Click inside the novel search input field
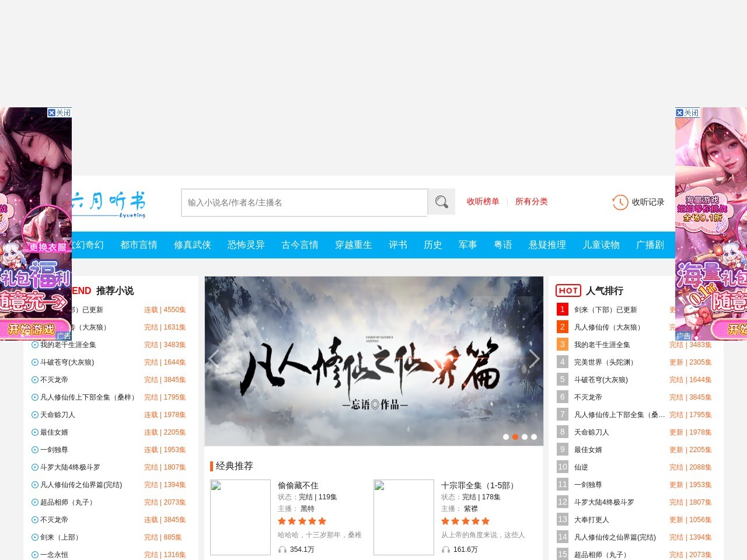747x560 pixels. [304, 202]
